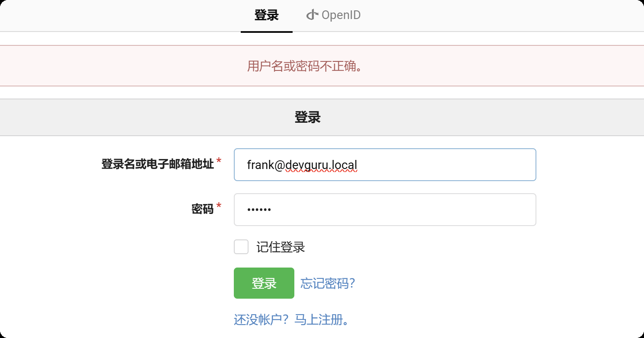Click the gray 登录 section heading
The image size is (644, 338).
click(x=307, y=117)
